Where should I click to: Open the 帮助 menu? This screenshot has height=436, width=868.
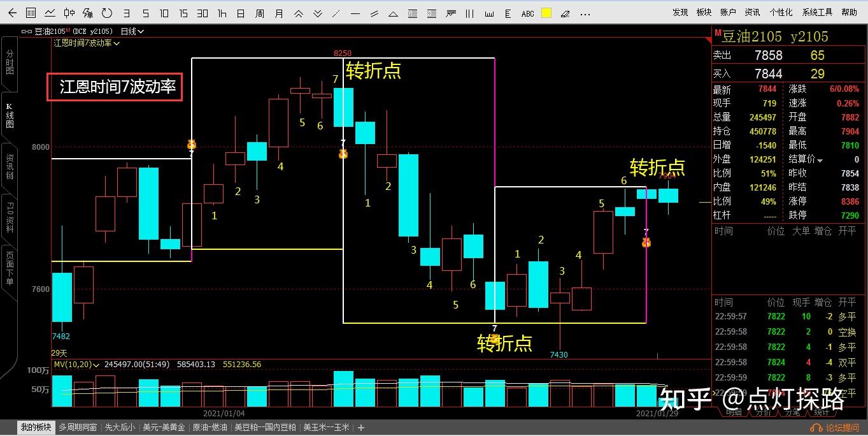click(850, 12)
